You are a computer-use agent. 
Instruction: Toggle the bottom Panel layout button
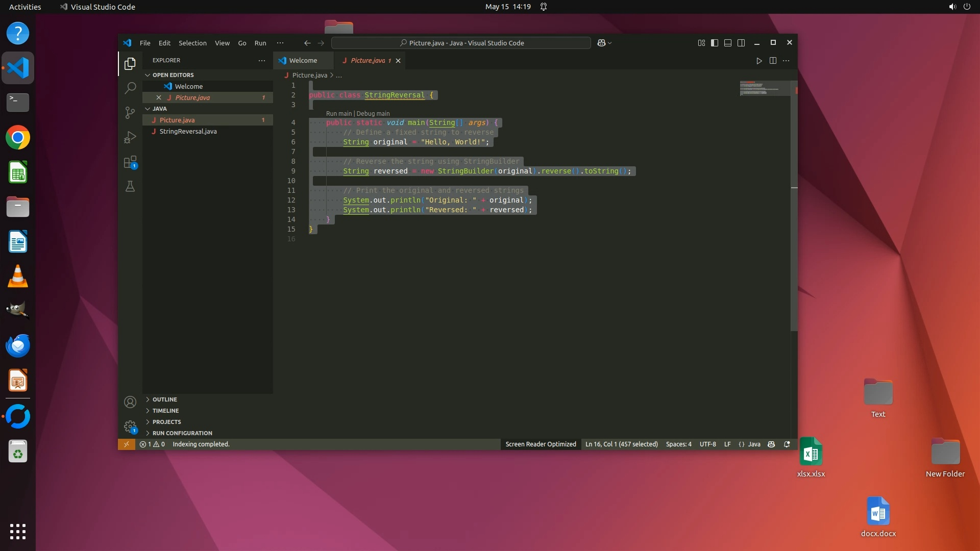[728, 43]
